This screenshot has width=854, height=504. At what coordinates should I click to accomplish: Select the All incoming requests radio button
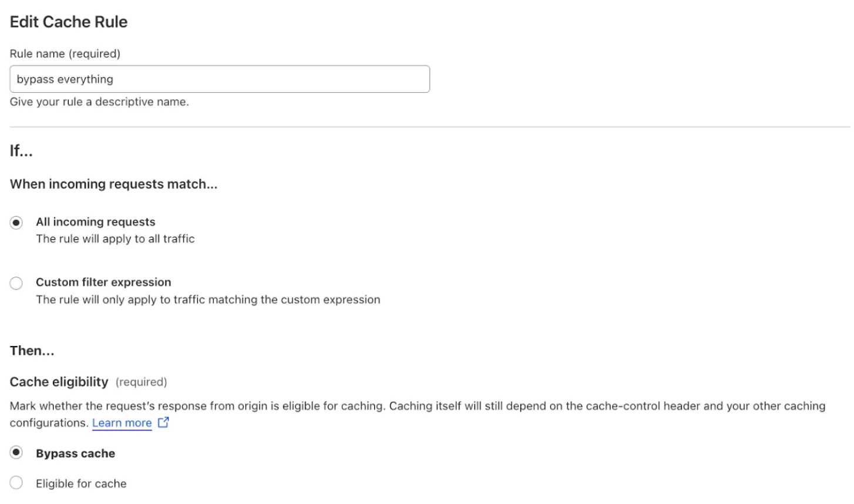(16, 223)
